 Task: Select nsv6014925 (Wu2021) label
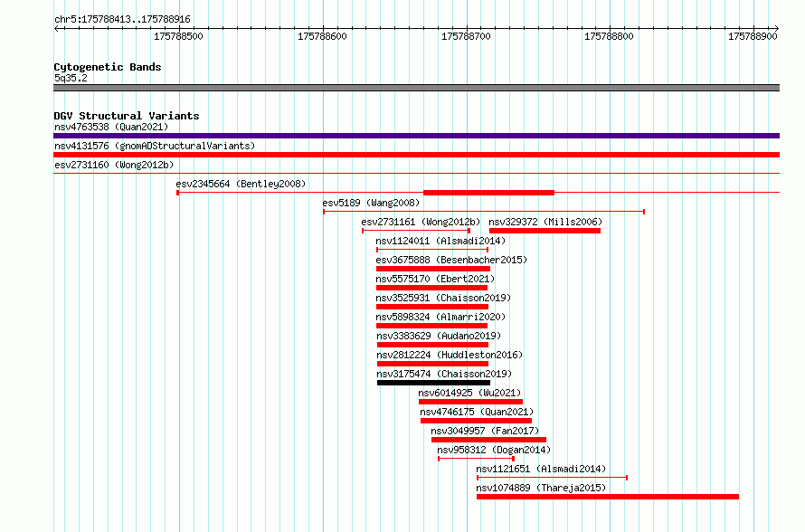pos(469,393)
